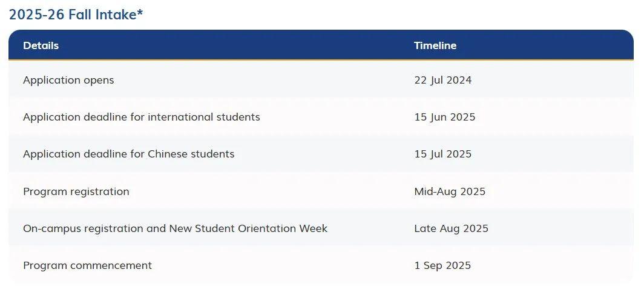Viewport: 644px width, 295px height.
Task: Click the Mid-Aug 2025 timeline cell
Action: (x=450, y=191)
